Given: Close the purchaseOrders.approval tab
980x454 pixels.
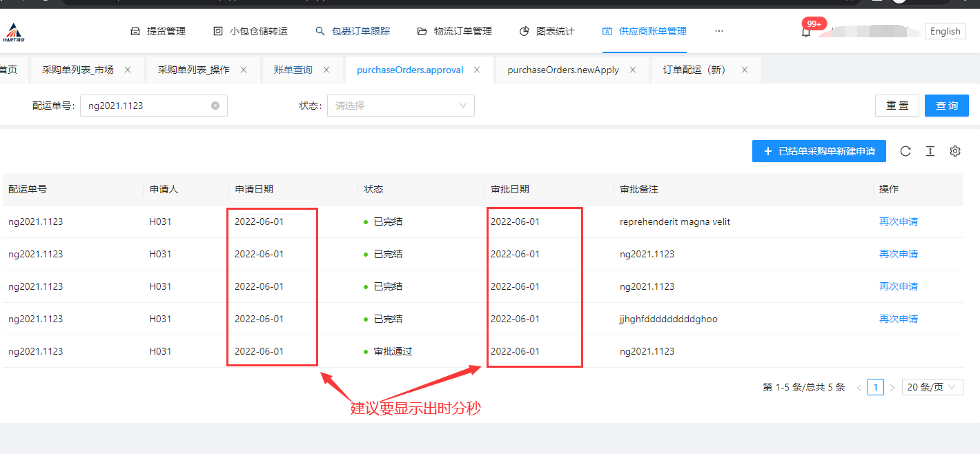Looking at the screenshot, I should click(x=477, y=70).
